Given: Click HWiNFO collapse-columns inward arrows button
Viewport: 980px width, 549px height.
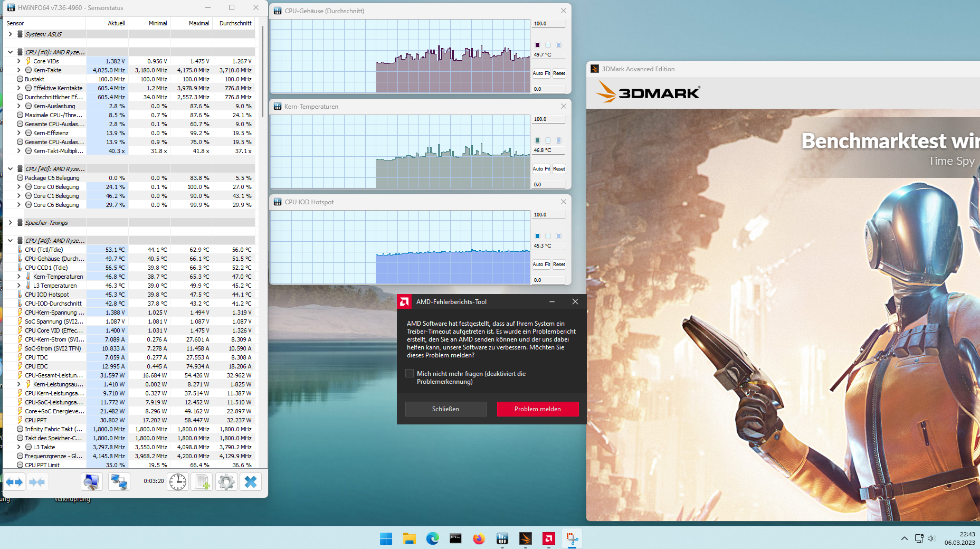Looking at the screenshot, I should 37,482.
